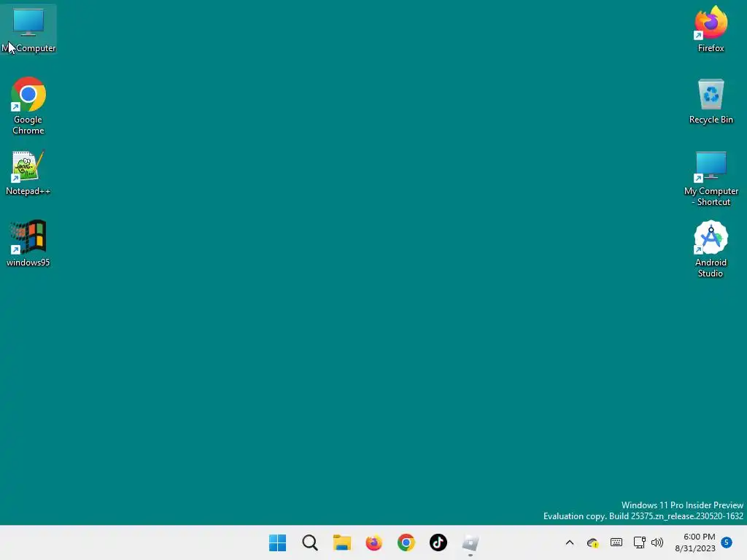Launch Firefox from the taskbar
The image size is (747, 560).
374,542
